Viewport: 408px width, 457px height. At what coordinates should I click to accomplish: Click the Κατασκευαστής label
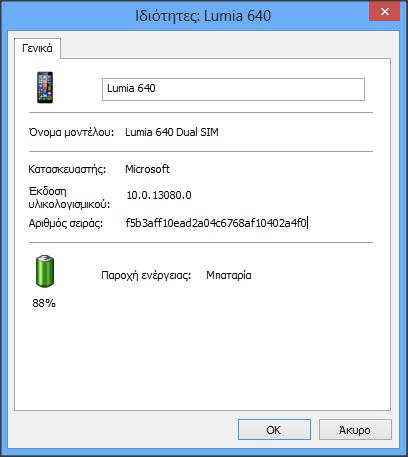[x=67, y=169]
